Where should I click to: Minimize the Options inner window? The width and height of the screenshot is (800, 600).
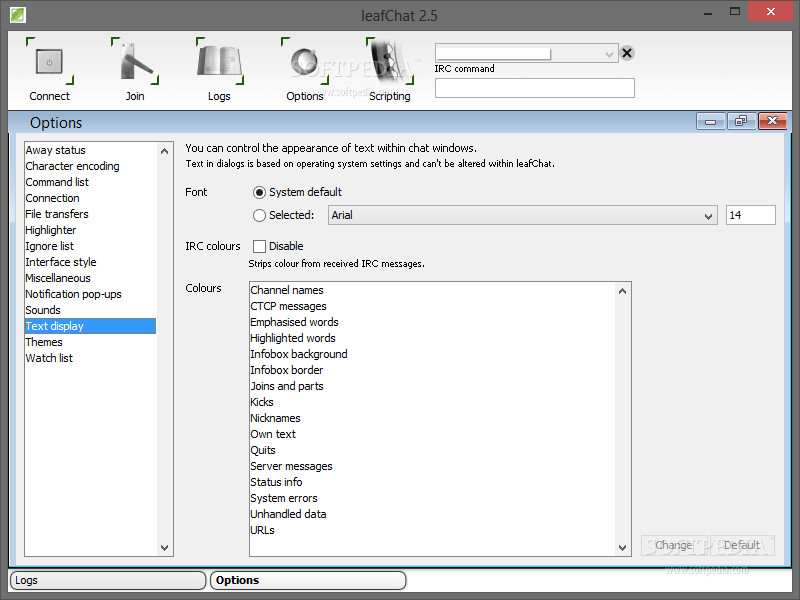click(x=710, y=121)
